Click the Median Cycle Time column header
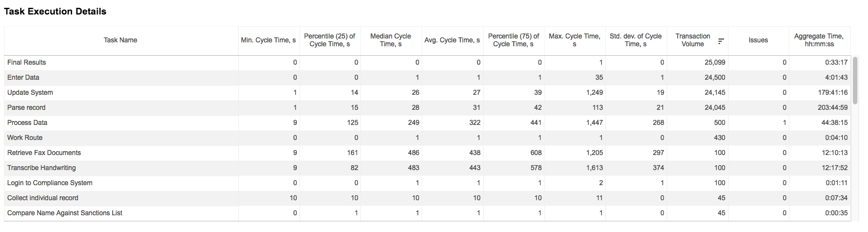Viewport: 868px width, 232px height. click(390, 40)
